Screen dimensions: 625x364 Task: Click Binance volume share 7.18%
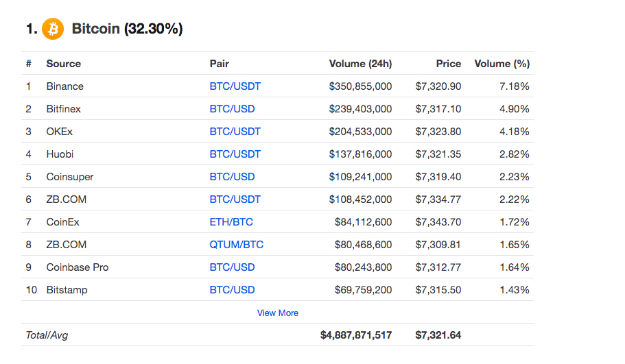(514, 86)
